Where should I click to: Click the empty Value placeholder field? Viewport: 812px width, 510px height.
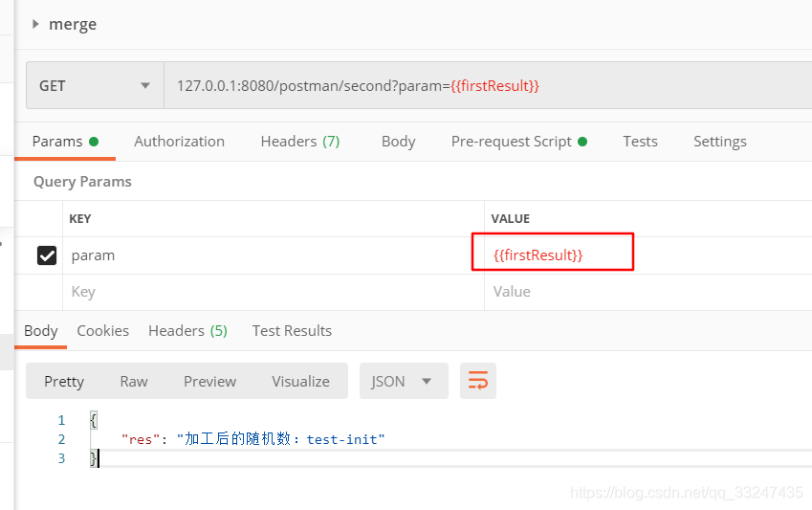coord(647,293)
